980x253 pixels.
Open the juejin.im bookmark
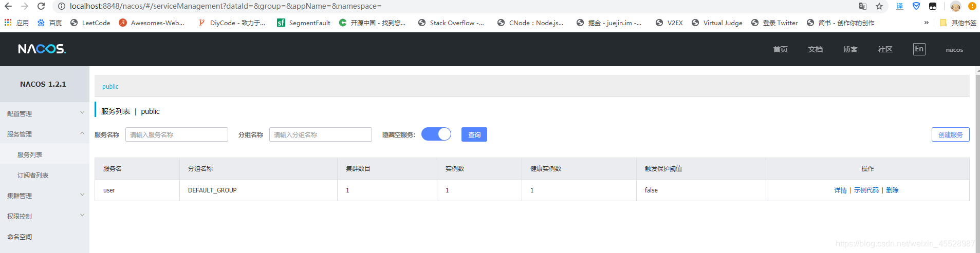pos(609,23)
